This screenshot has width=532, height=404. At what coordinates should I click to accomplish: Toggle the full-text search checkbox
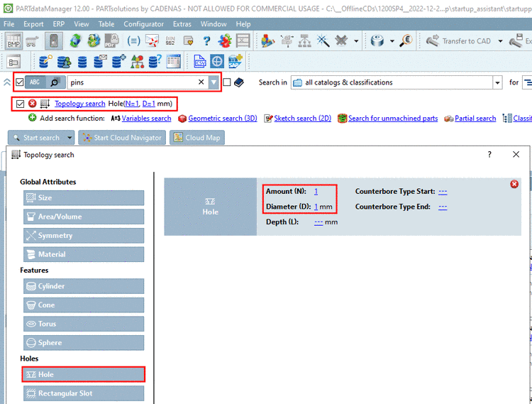tap(20, 82)
